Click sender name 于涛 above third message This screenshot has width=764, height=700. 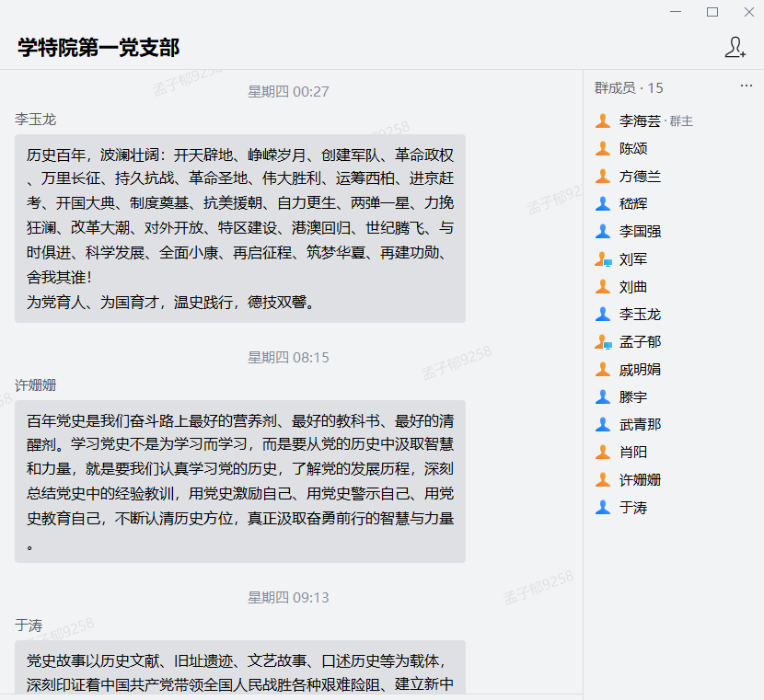click(x=29, y=625)
